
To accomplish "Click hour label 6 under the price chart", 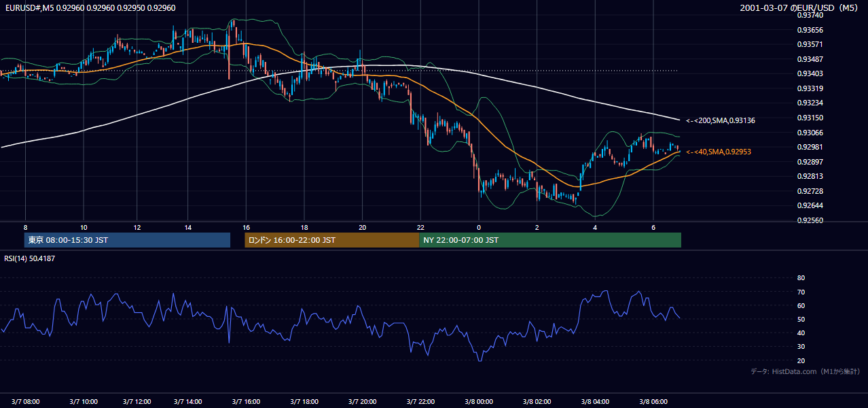I will [x=653, y=227].
